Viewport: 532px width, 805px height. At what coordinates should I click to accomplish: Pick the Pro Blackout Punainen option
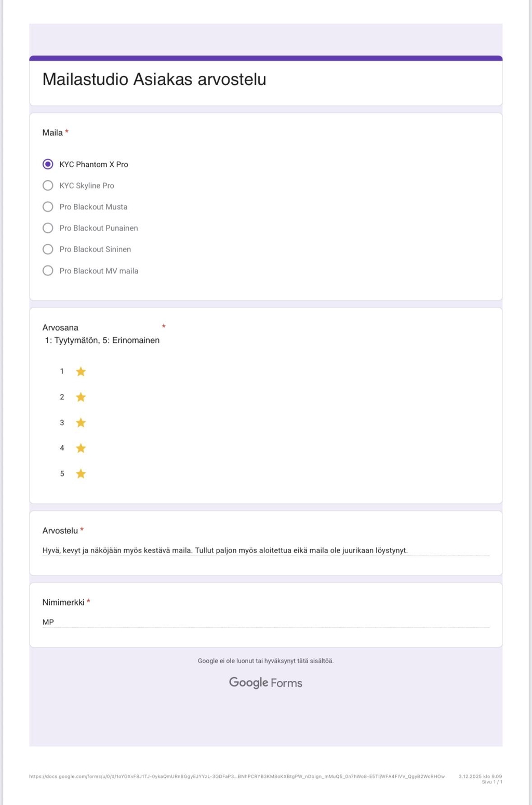[48, 228]
